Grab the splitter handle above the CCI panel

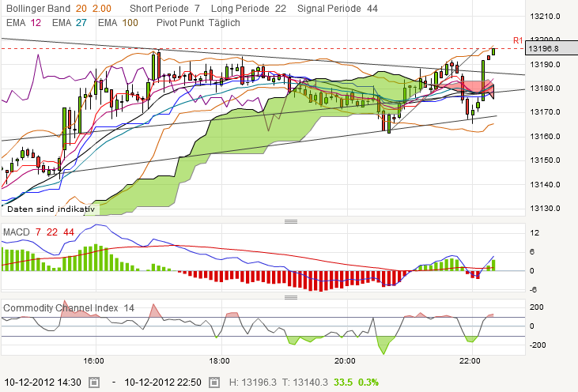(x=291, y=297)
